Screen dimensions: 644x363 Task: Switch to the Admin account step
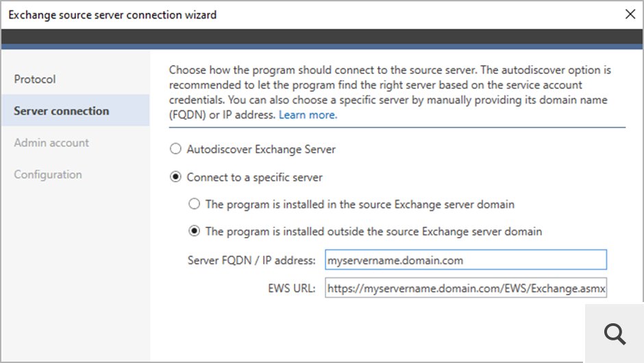(51, 142)
